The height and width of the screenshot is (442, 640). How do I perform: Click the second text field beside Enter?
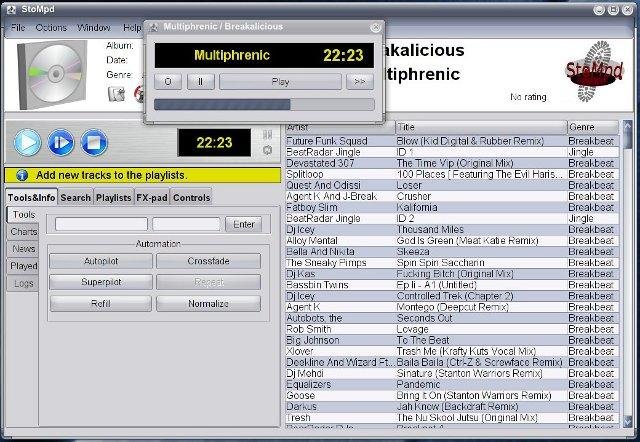(187, 224)
